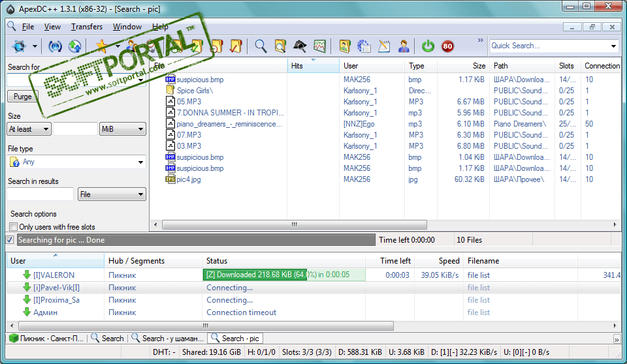The image size is (627, 364).
Task: Sort results by Size column header
Action: (463, 65)
